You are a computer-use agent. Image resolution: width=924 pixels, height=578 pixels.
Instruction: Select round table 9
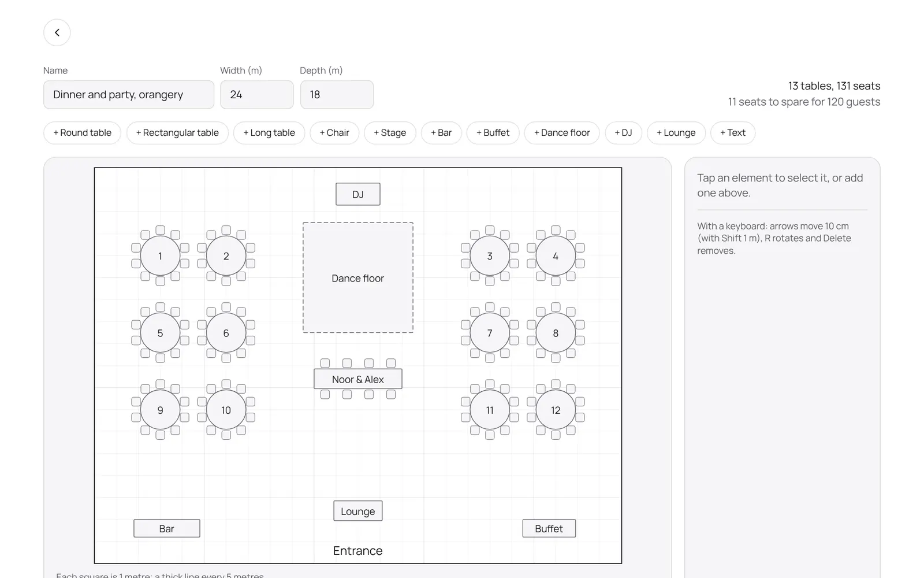point(161,410)
